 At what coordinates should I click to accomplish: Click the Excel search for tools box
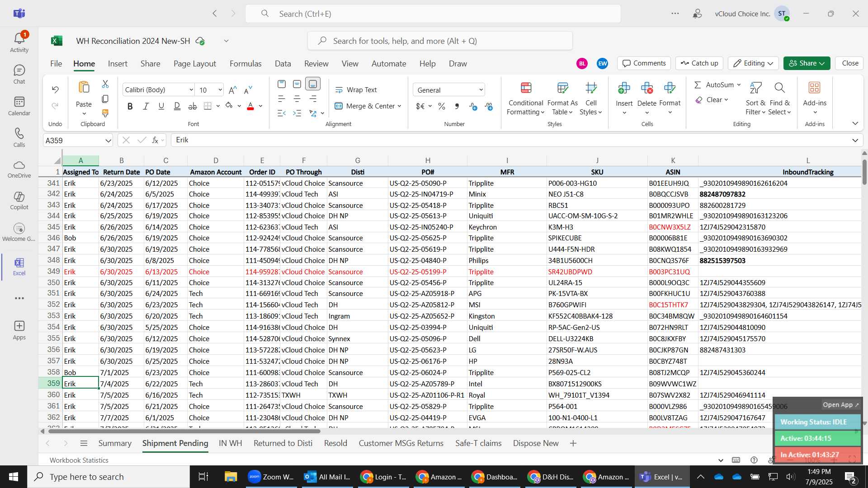(x=440, y=41)
